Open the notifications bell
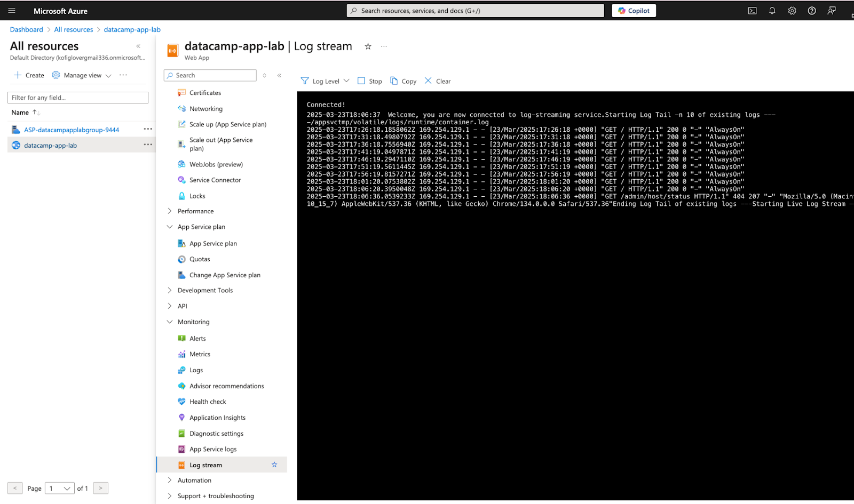The height and width of the screenshot is (504, 854). pyautogui.click(x=772, y=11)
